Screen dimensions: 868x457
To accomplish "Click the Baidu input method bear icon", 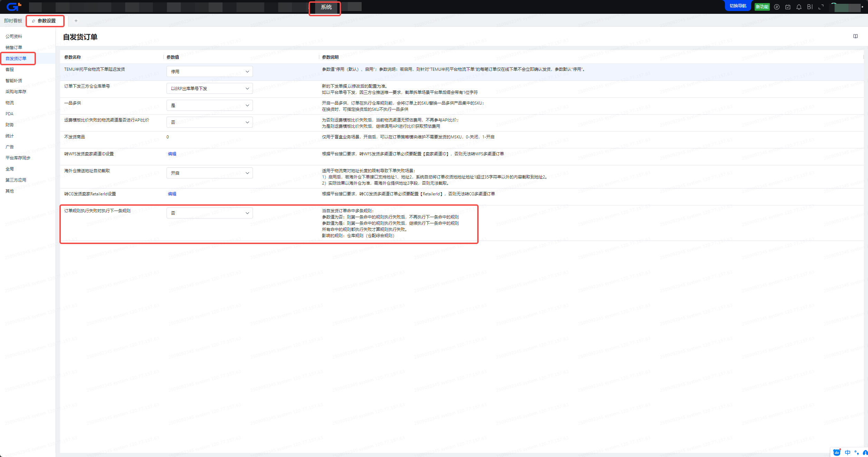I will [x=837, y=453].
